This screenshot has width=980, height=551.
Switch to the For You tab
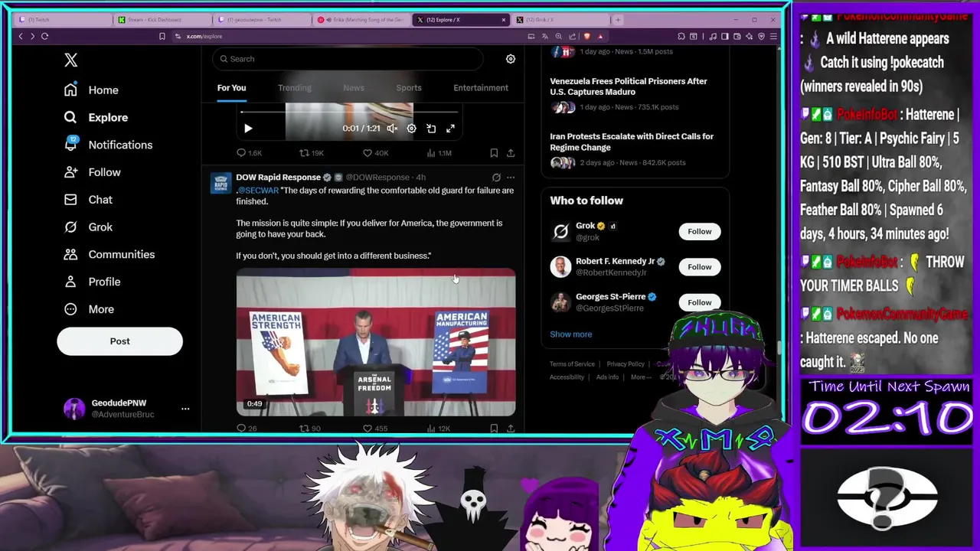click(x=231, y=88)
